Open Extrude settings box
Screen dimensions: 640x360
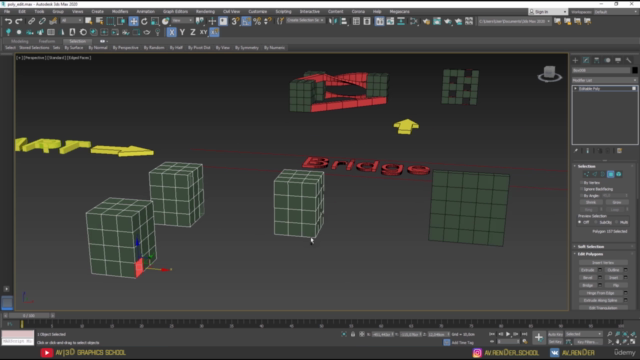tap(600, 270)
